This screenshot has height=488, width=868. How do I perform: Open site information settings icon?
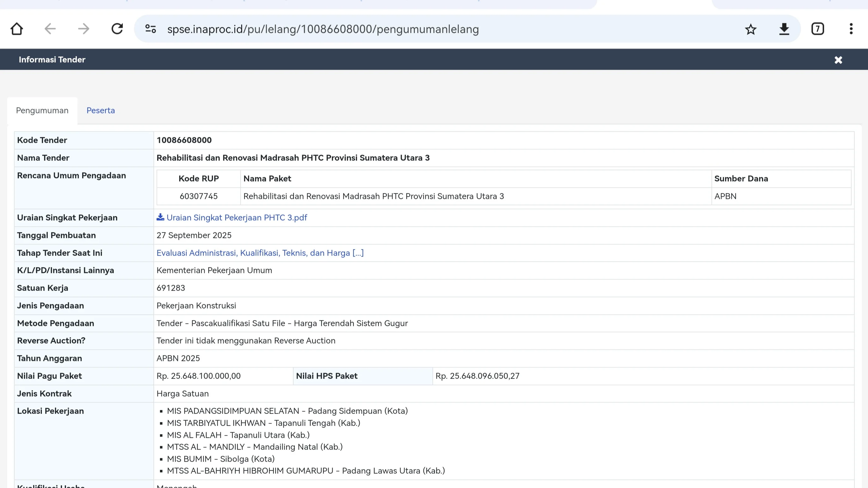[x=151, y=29]
